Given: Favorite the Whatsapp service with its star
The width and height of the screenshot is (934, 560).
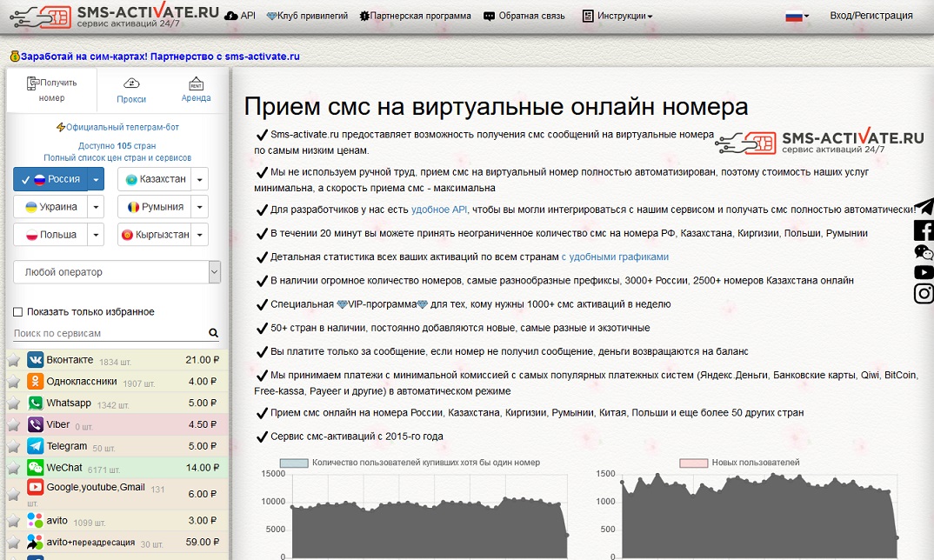Looking at the screenshot, I should coord(14,403).
